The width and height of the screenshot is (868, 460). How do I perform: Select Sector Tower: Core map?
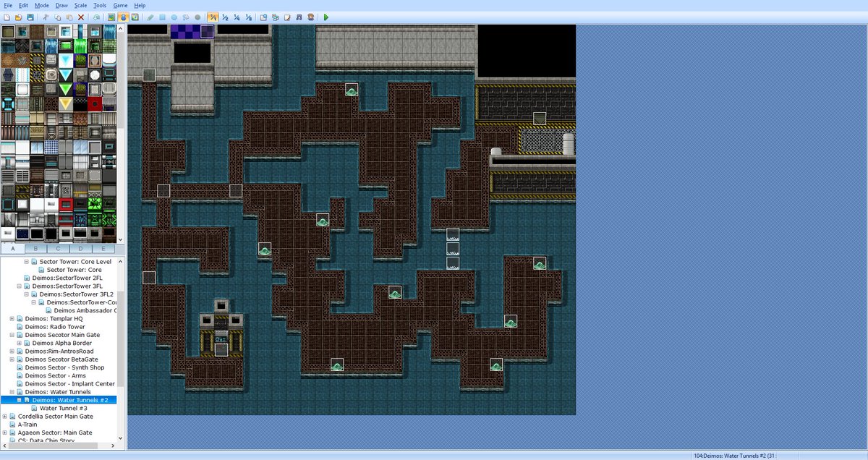pos(75,270)
